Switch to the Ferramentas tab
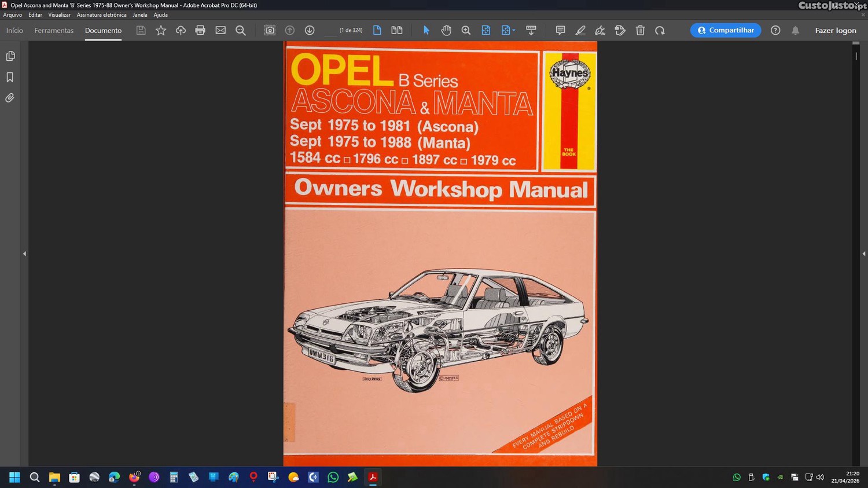 click(x=54, y=31)
